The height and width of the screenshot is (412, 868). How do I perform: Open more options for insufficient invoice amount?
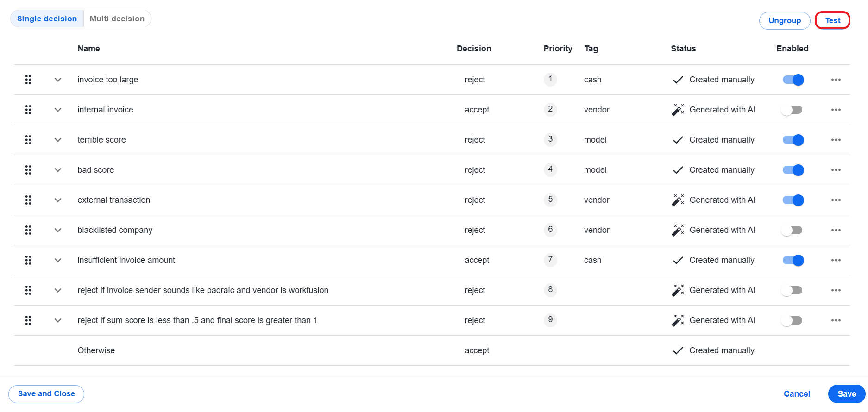pos(836,260)
